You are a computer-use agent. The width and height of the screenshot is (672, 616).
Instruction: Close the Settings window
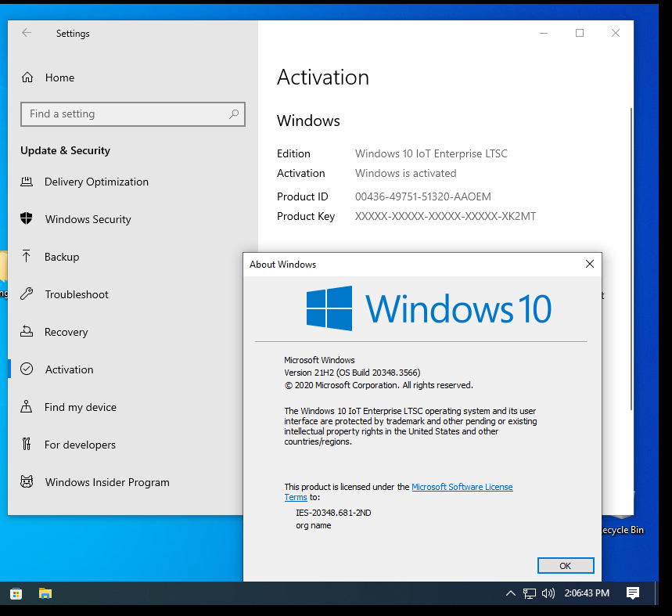(x=616, y=33)
